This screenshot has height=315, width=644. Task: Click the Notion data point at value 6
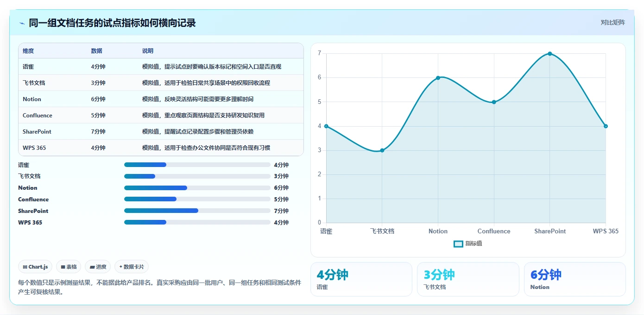coord(438,78)
